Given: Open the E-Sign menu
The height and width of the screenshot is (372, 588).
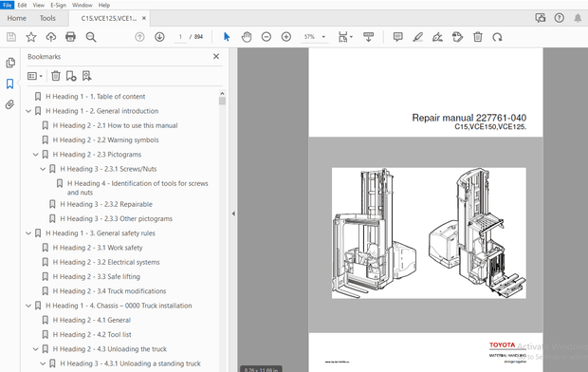Looking at the screenshot, I should [x=58, y=5].
